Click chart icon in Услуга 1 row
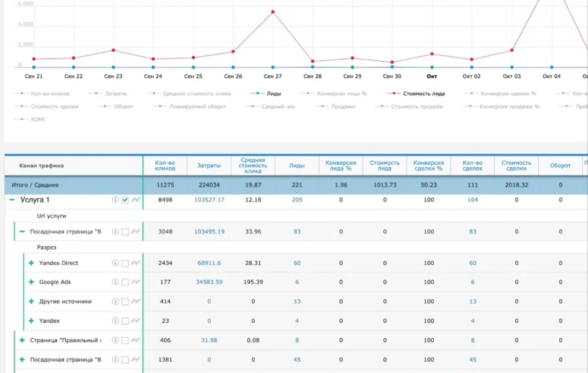588x373 pixels. (136, 200)
